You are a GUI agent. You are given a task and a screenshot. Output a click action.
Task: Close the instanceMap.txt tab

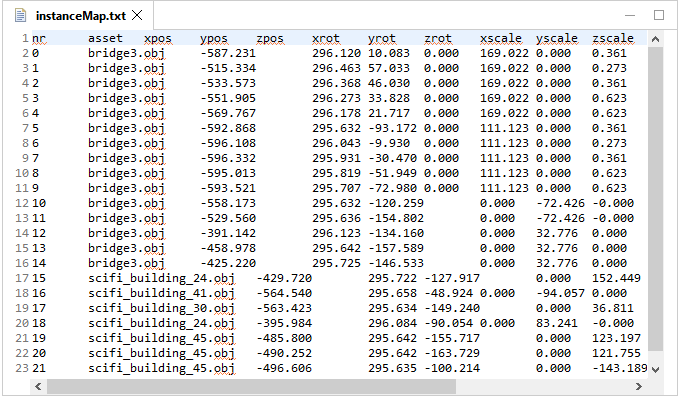tap(137, 16)
